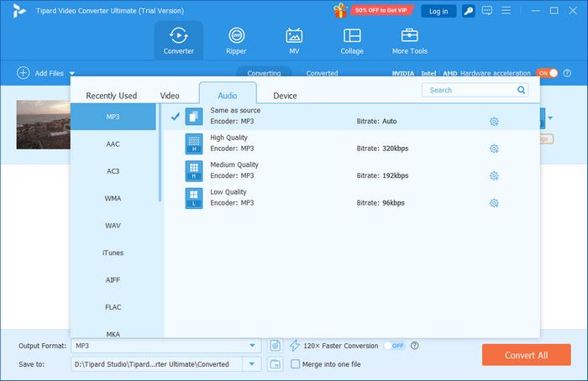
Task: Open settings gear for High Quality
Action: 494,149
